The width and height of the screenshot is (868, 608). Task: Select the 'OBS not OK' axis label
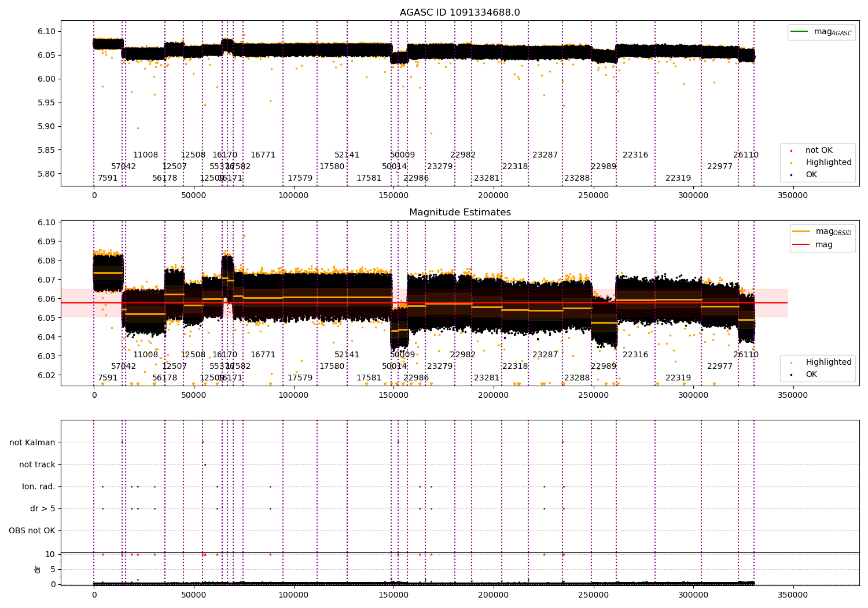[x=32, y=530]
